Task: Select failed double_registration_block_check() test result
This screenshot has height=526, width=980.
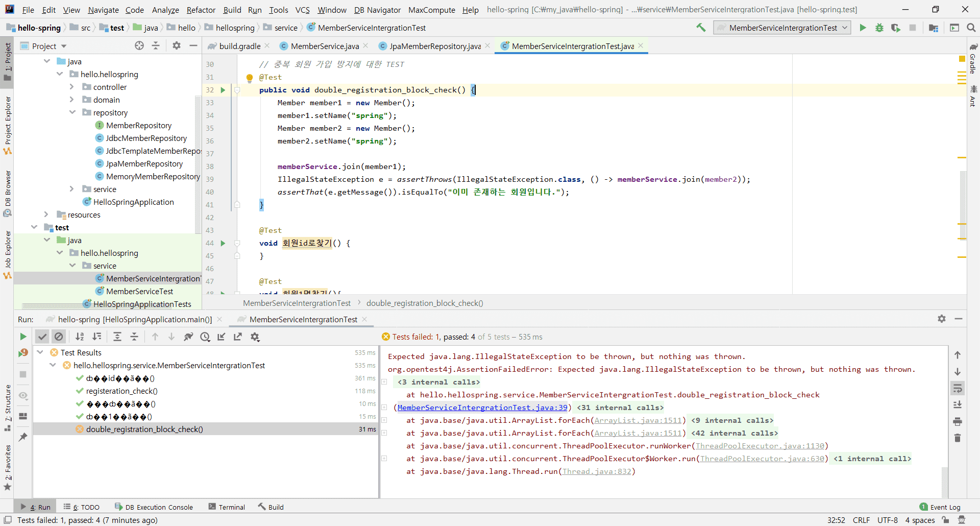Action: [144, 429]
